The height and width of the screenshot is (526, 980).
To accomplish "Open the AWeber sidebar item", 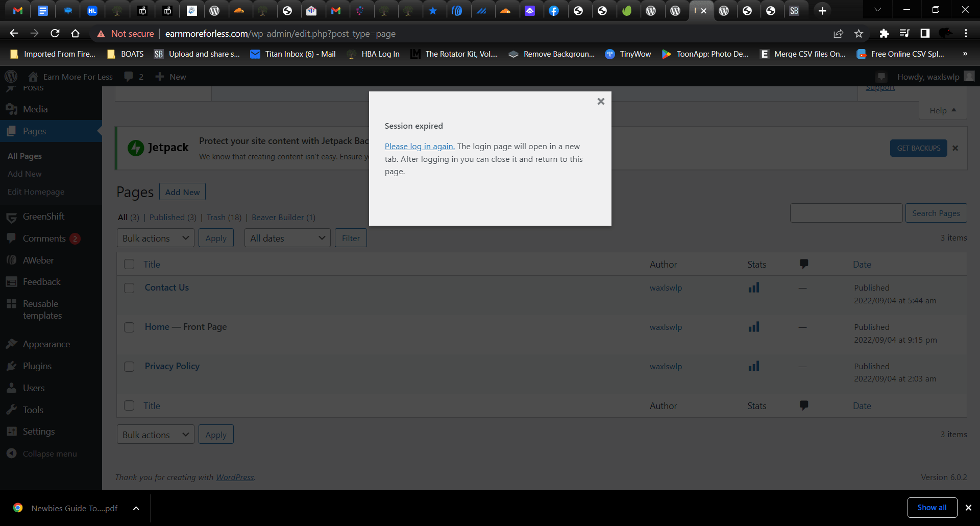I will (38, 260).
